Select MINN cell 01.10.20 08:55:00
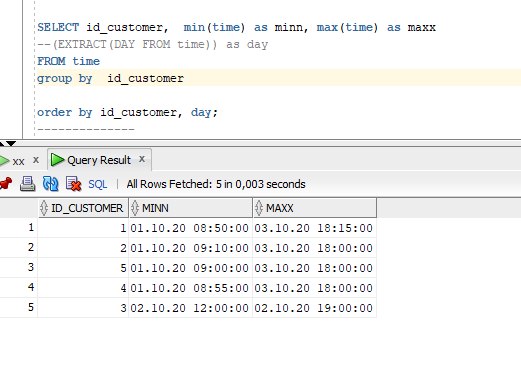Screen dimensions: 521x379 pyautogui.click(x=190, y=288)
